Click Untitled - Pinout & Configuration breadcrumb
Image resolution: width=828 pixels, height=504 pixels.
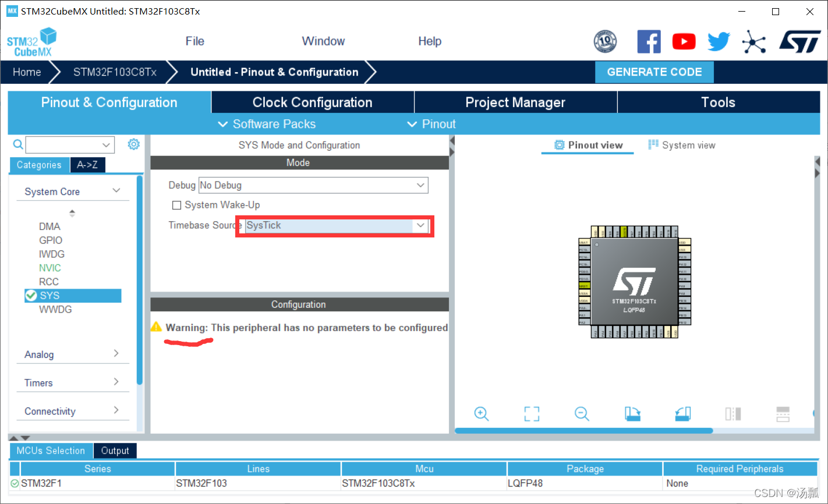[274, 72]
